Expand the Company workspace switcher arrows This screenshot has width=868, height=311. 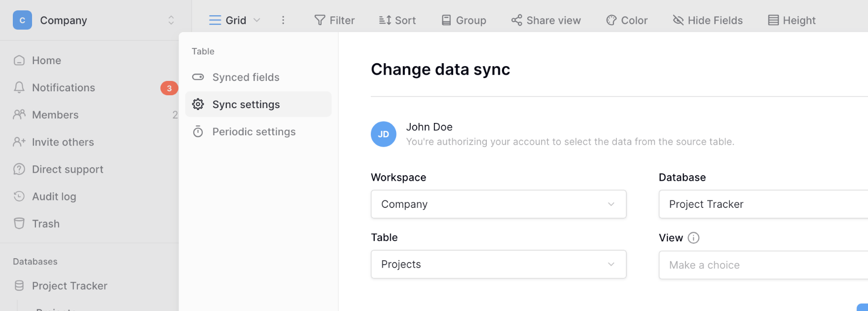[171, 20]
